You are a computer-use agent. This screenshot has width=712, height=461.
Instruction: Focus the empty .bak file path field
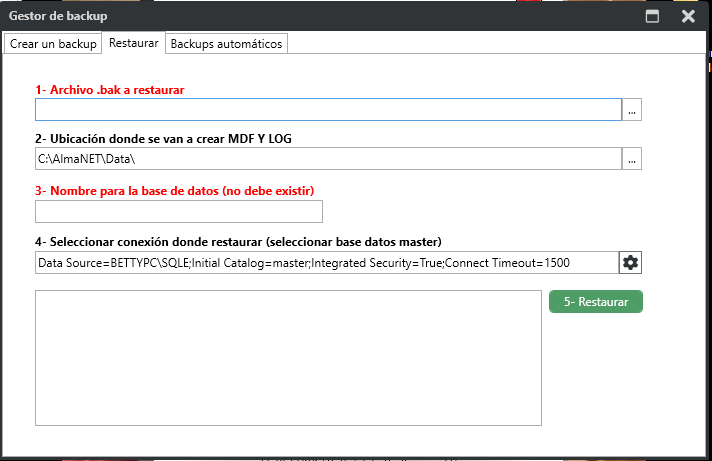click(328, 110)
